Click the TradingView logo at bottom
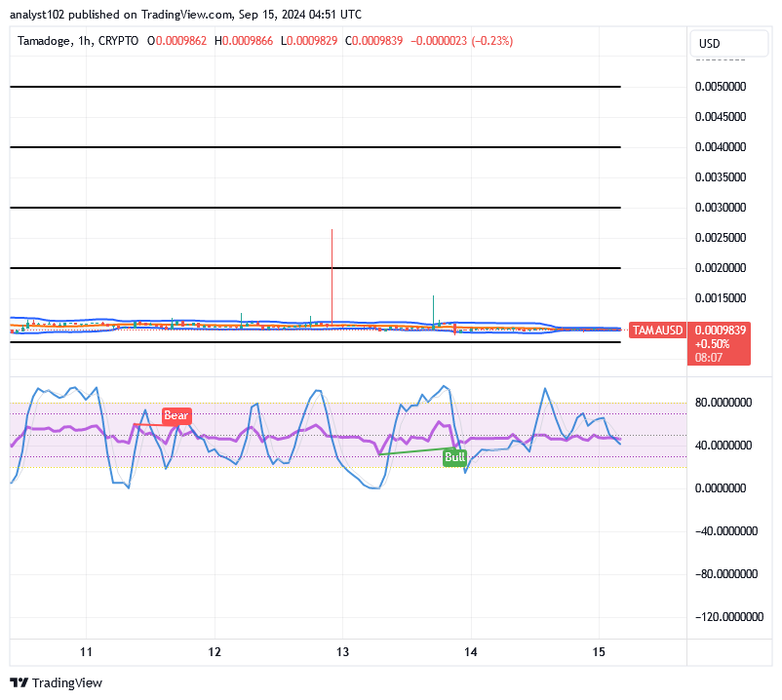 (x=56, y=682)
